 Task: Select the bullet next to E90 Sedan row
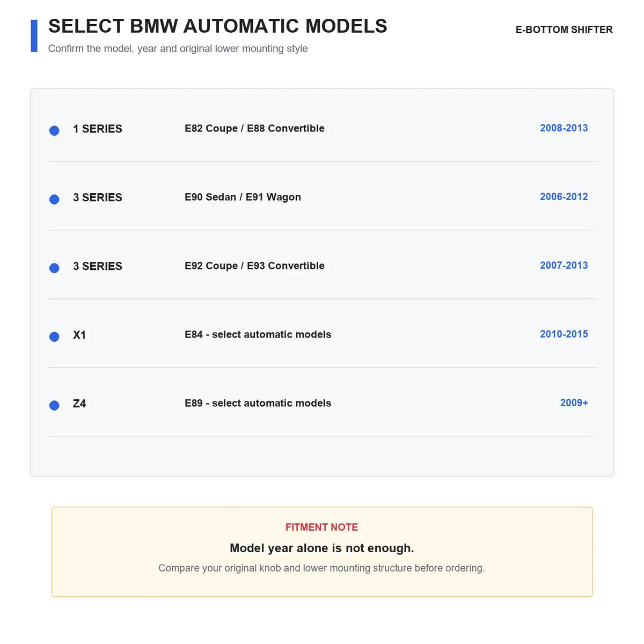click(x=54, y=199)
